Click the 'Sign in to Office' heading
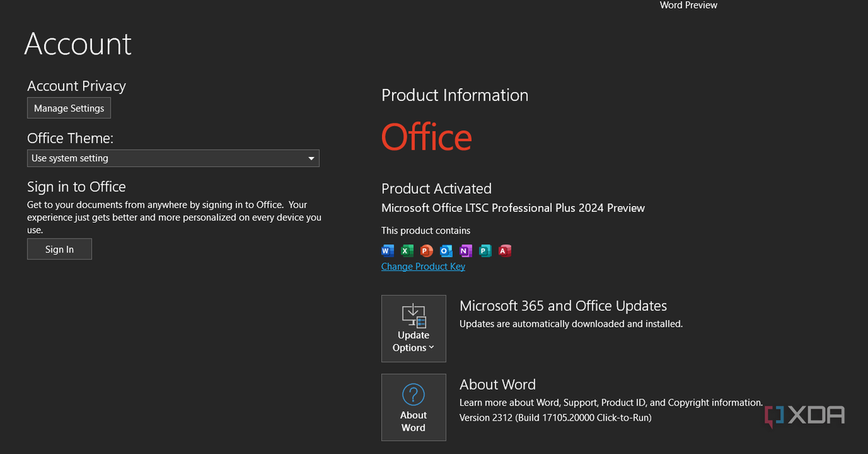Viewport: 868px width, 454px height. coord(77,187)
